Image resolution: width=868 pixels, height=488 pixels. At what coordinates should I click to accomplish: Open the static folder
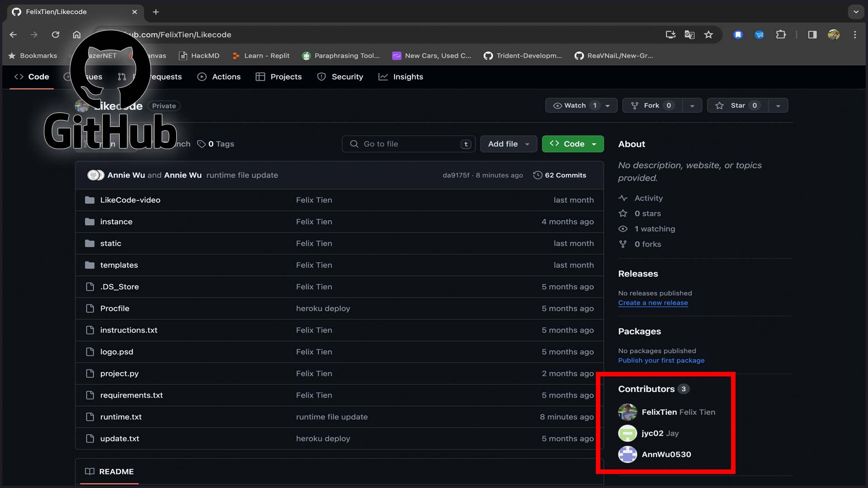tap(111, 244)
